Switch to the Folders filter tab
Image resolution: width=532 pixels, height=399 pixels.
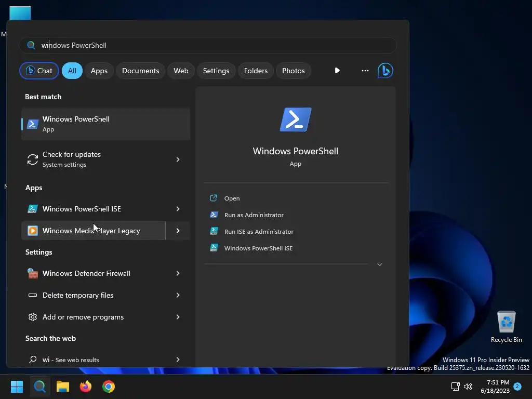[x=256, y=71]
